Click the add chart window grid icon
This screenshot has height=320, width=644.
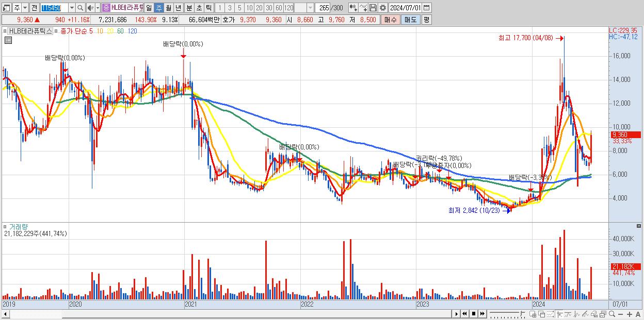click(533, 314)
